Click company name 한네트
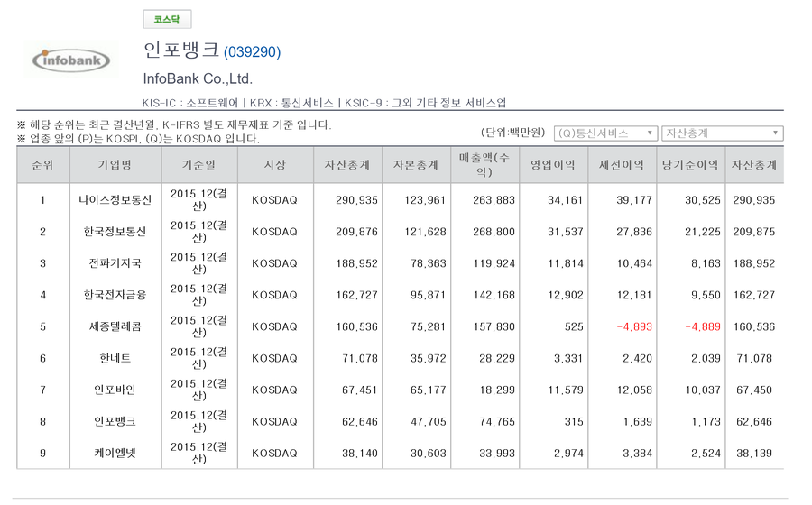Screen dimensions: 812x505 [x=115, y=358]
